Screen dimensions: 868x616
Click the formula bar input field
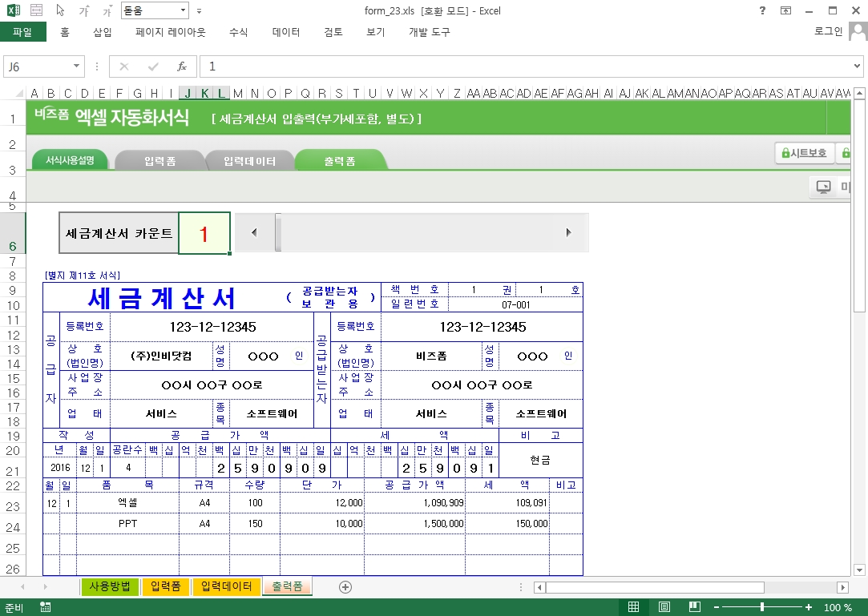pos(521,66)
